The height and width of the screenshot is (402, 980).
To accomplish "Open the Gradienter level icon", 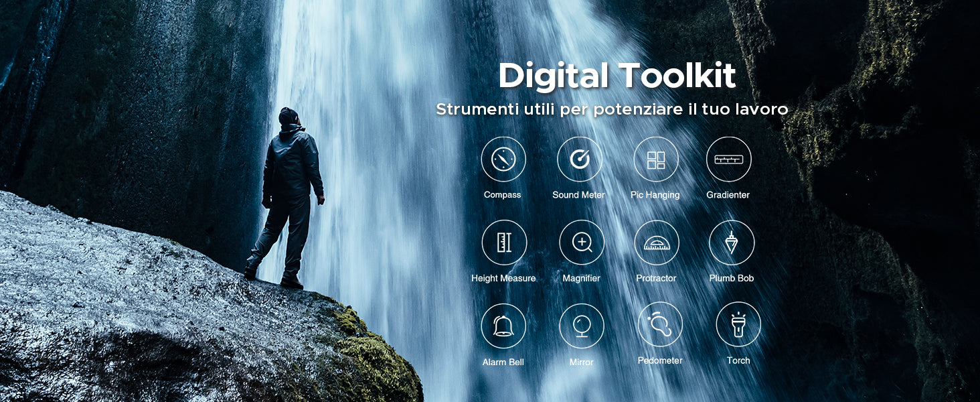I will click(728, 159).
